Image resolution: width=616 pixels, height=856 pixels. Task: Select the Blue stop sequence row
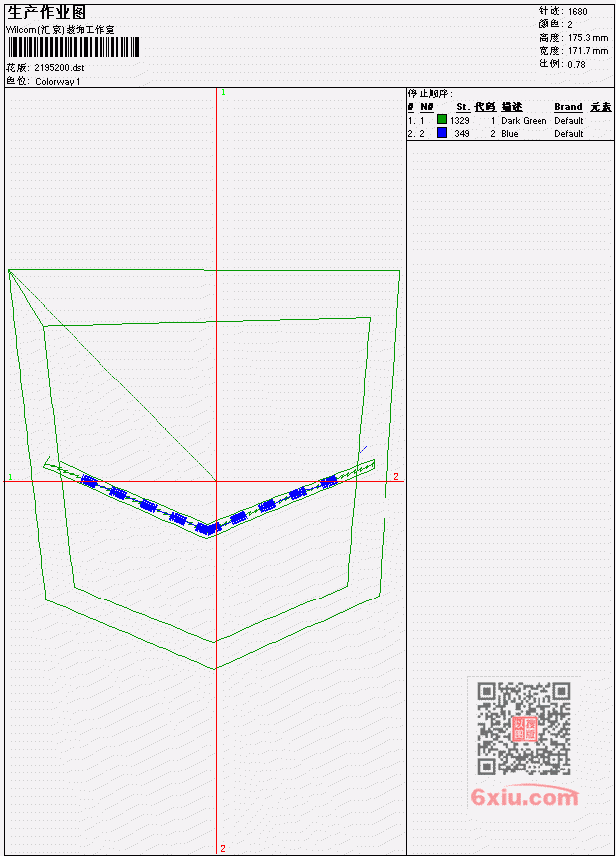(x=510, y=134)
